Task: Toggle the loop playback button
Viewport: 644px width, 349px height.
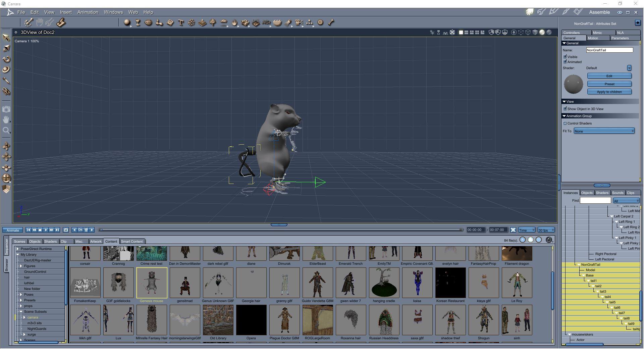Action: pyautogui.click(x=66, y=230)
